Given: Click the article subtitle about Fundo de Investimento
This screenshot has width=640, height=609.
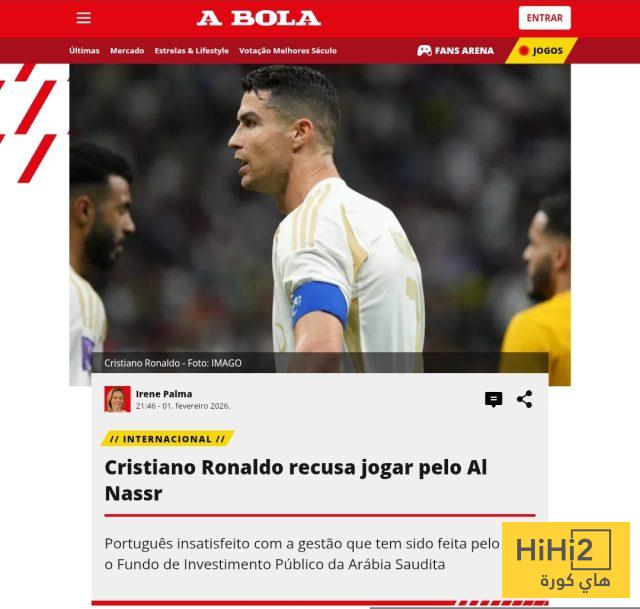Looking at the screenshot, I should 302,554.
